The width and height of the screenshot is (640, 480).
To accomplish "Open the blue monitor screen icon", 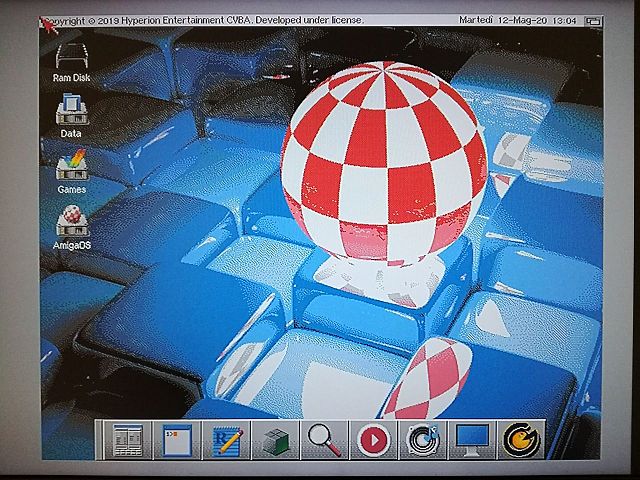I will [x=471, y=440].
